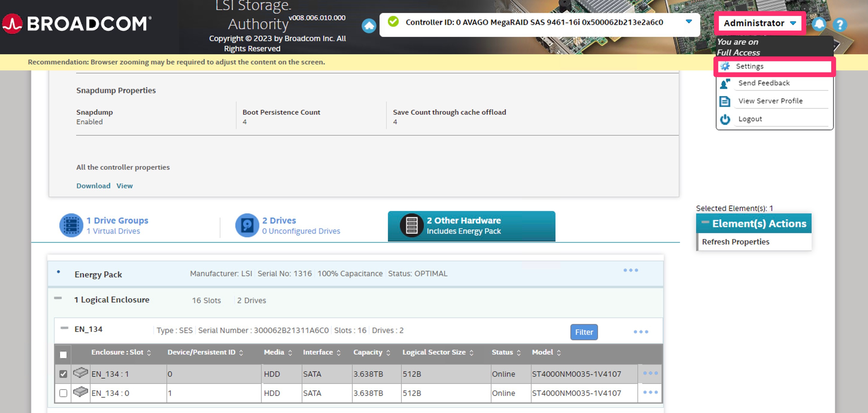Viewport: 868px width, 413px height.
Task: Open the notifications bell icon
Action: (x=819, y=24)
